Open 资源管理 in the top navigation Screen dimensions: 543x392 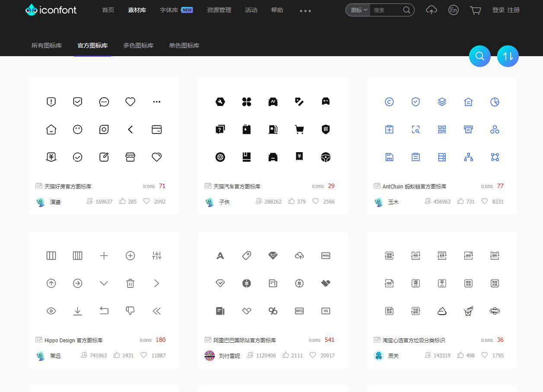tap(219, 10)
